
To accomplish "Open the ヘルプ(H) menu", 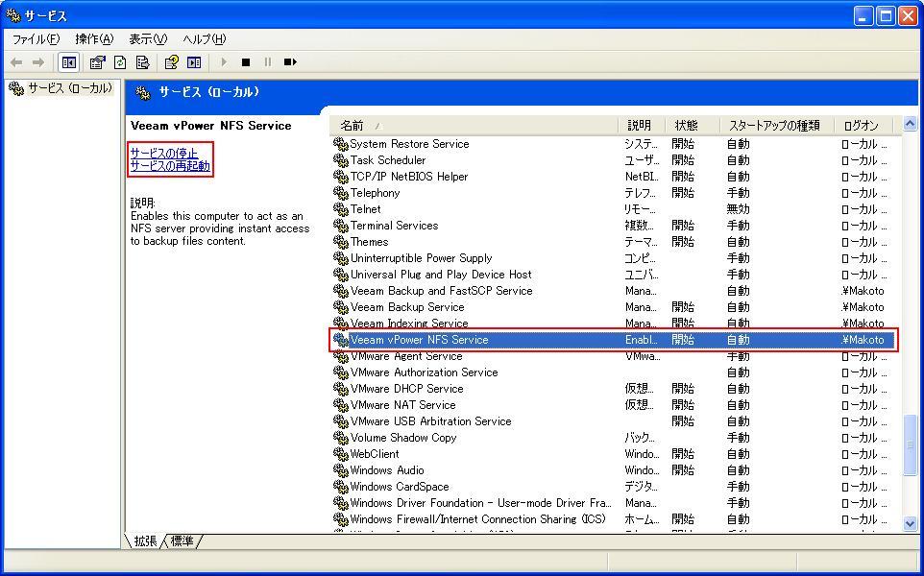I will tap(204, 39).
